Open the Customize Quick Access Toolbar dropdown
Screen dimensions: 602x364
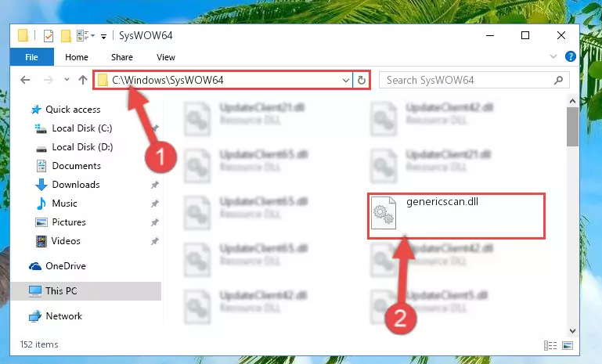tap(103, 37)
